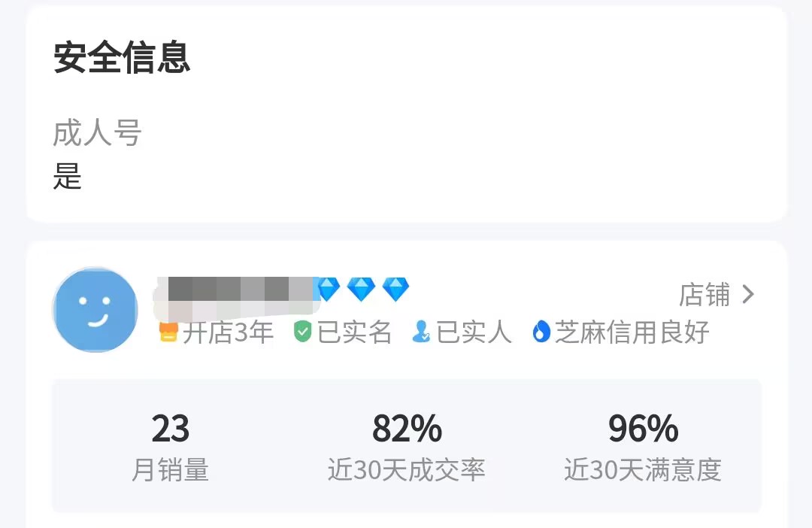The height and width of the screenshot is (528, 812).
Task: Click the chevron arrow next to 店铺
Action: coord(748,295)
